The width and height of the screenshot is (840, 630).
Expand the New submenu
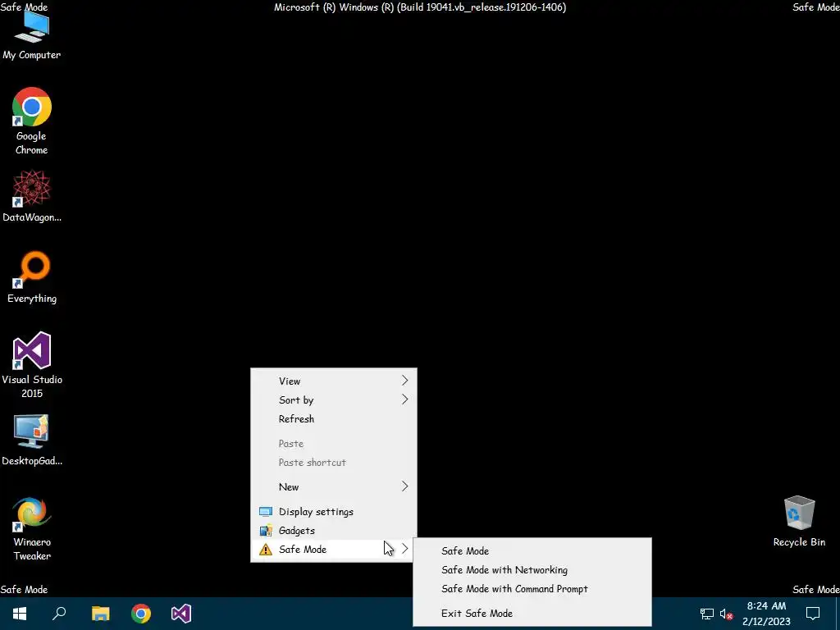(334, 487)
